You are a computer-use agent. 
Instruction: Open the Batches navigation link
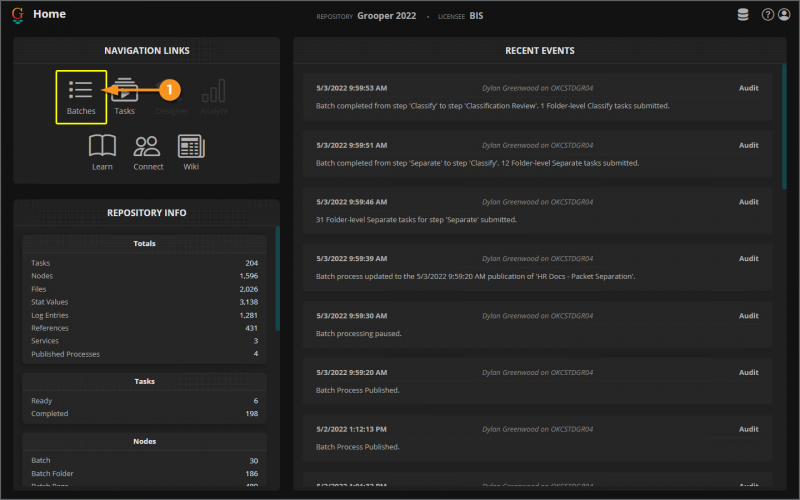(81, 97)
